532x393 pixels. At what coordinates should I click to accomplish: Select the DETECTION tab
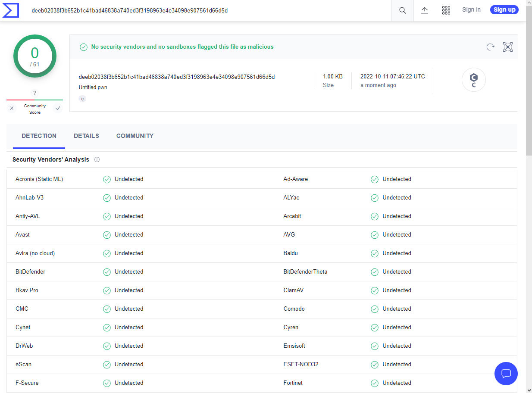[x=39, y=136]
